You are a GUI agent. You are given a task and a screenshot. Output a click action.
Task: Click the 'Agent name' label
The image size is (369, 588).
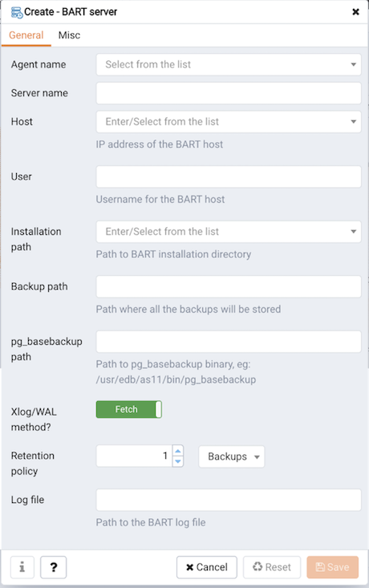[39, 64]
